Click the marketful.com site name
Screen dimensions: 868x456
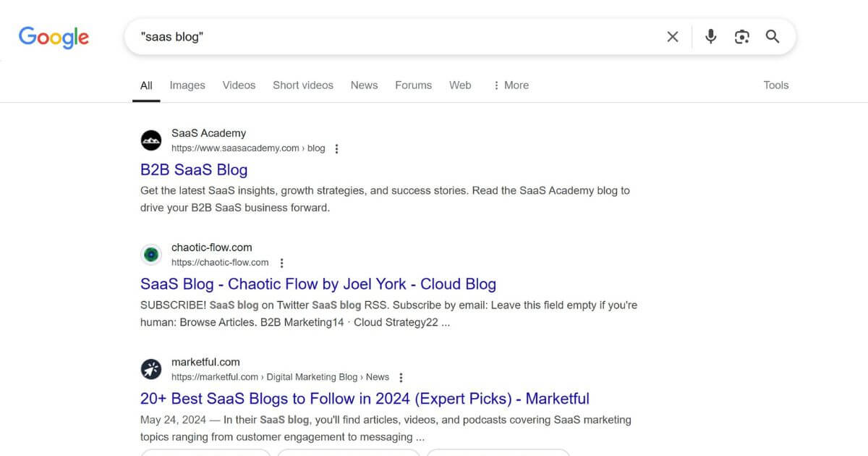point(205,362)
